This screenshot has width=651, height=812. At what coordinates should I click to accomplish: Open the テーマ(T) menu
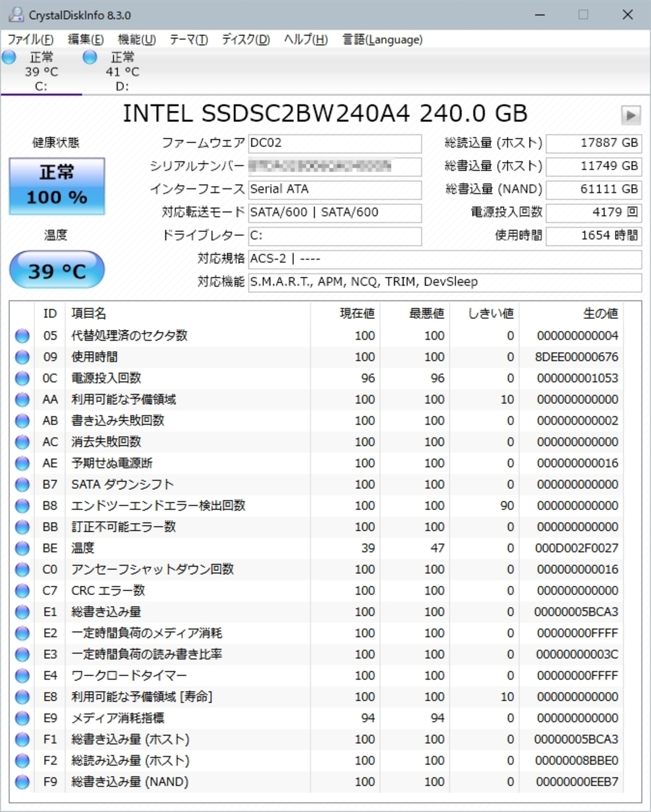point(189,40)
